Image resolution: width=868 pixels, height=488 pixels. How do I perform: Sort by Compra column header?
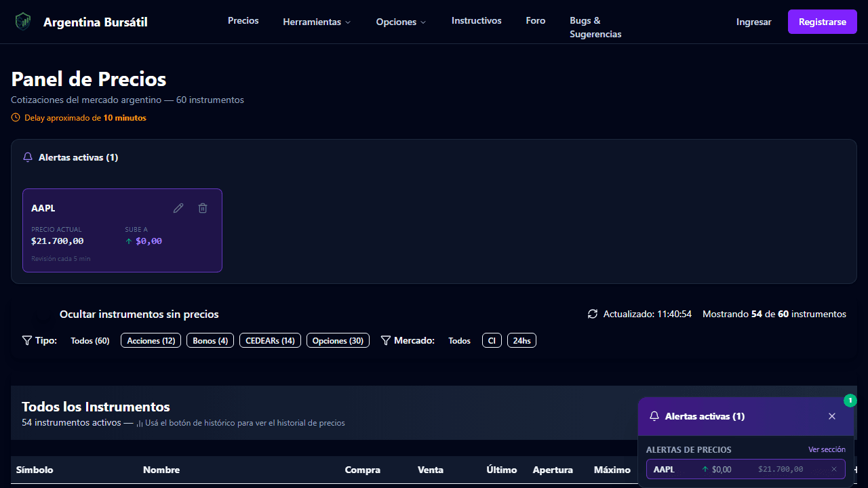[x=363, y=470]
